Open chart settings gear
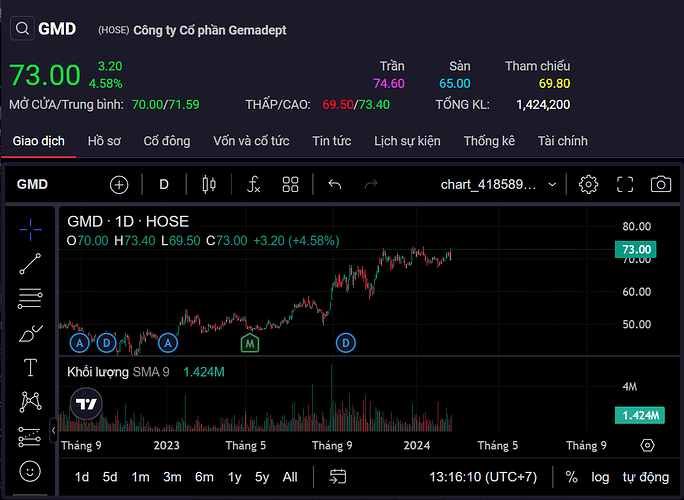This screenshot has width=684, height=500. pyautogui.click(x=588, y=185)
